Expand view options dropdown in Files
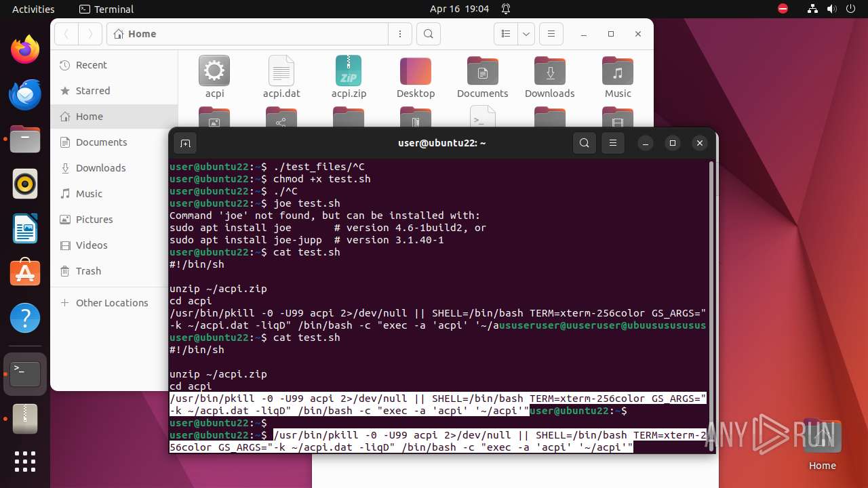Screen dimensions: 868x488 pyautogui.click(x=526, y=34)
